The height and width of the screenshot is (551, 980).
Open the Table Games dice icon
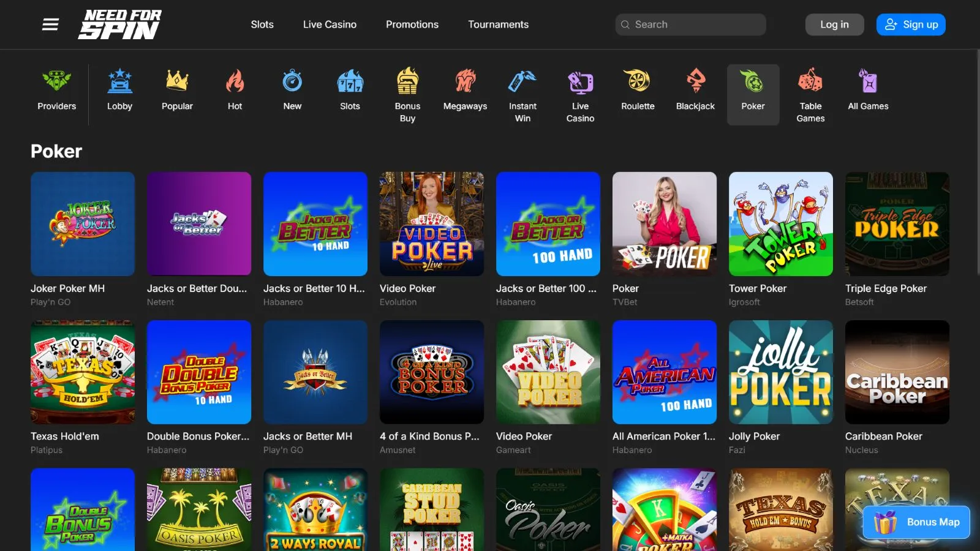810,81
